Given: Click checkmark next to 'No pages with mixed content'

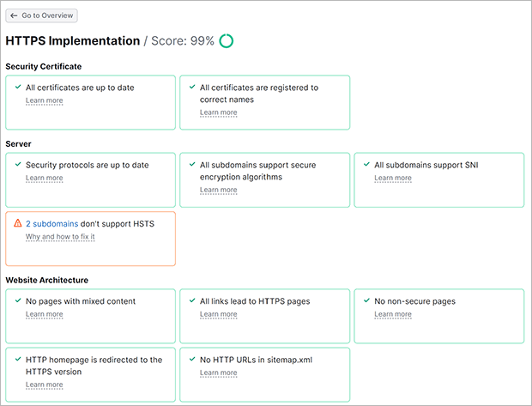Looking at the screenshot, I should [x=18, y=300].
